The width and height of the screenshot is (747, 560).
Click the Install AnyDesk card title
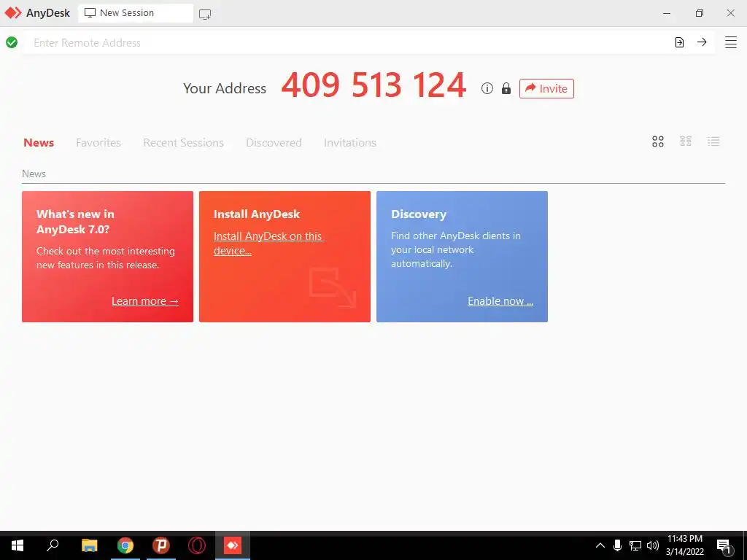pos(257,214)
